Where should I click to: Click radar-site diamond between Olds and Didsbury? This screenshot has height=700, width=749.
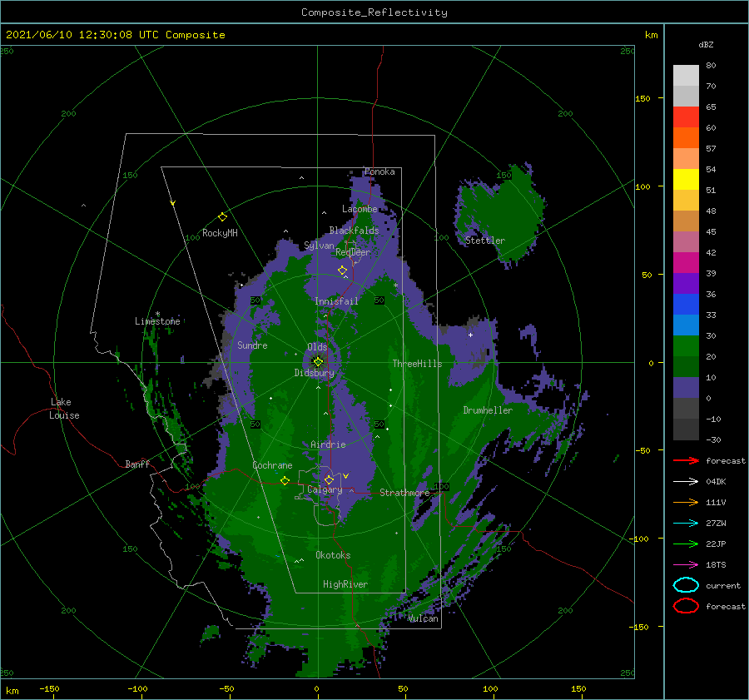point(318,362)
